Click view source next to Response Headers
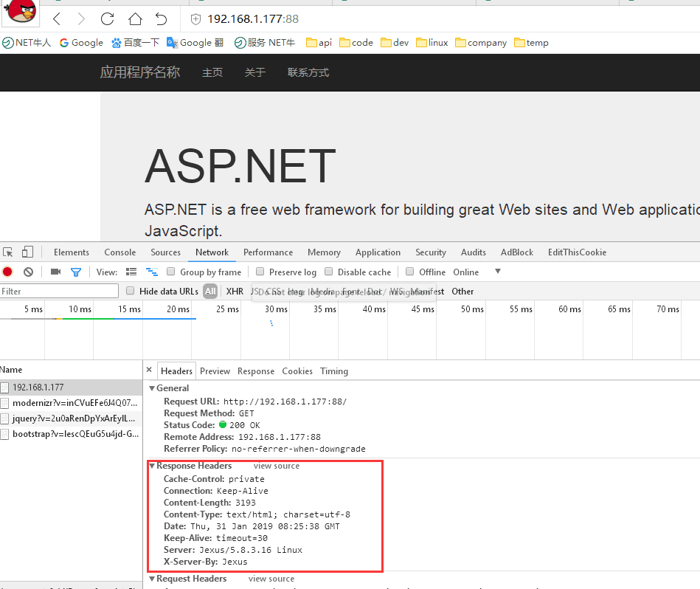Image resolution: width=700 pixels, height=589 pixels. 277,466
